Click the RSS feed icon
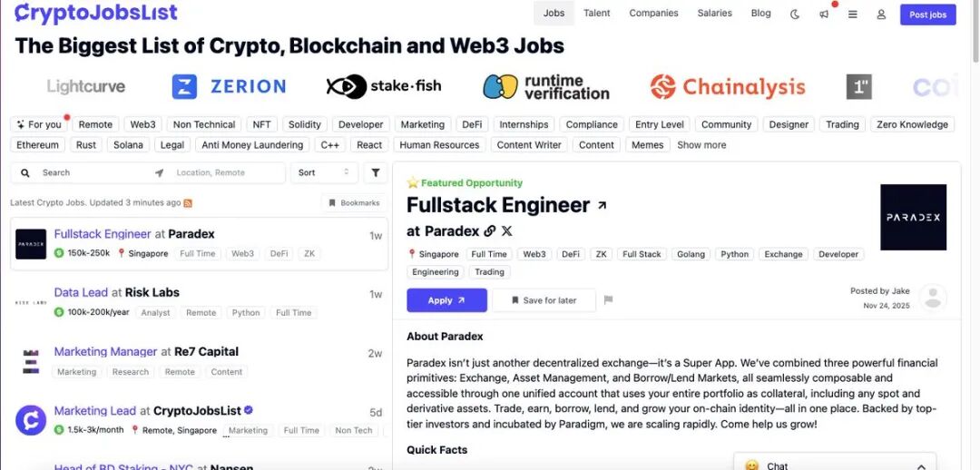 [188, 203]
